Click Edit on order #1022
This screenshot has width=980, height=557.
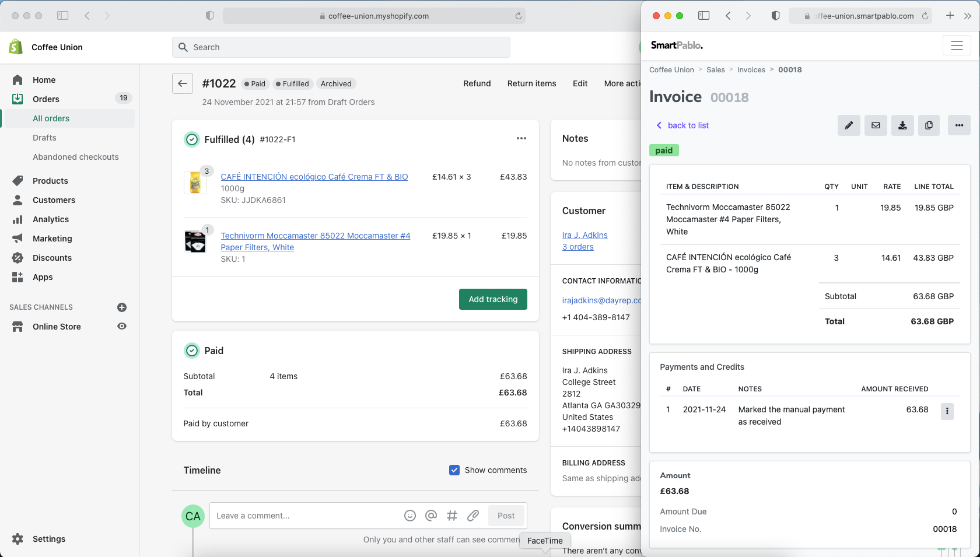tap(580, 83)
